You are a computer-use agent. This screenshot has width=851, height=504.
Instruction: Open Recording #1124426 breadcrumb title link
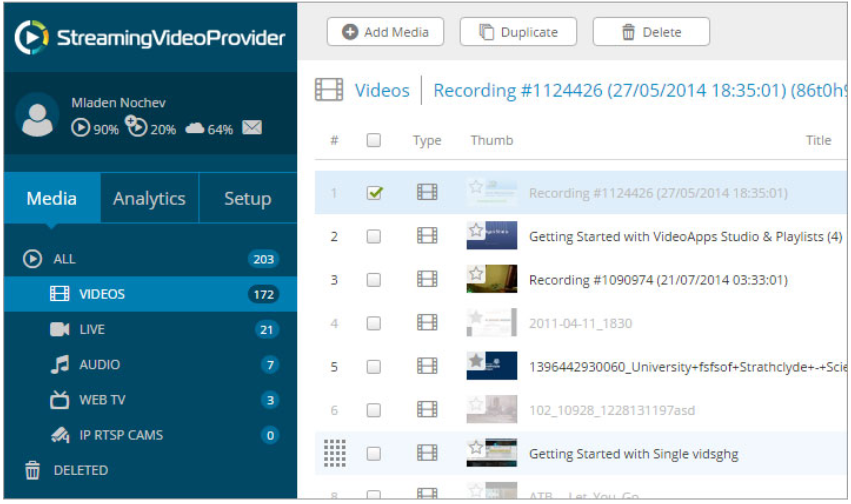(x=639, y=90)
